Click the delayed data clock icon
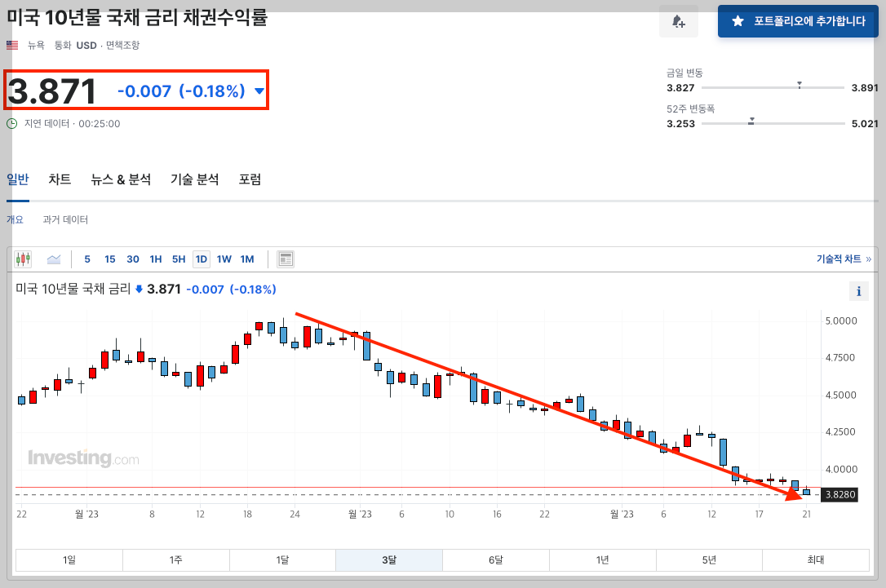Image resolution: width=886 pixels, height=588 pixels. [12, 124]
